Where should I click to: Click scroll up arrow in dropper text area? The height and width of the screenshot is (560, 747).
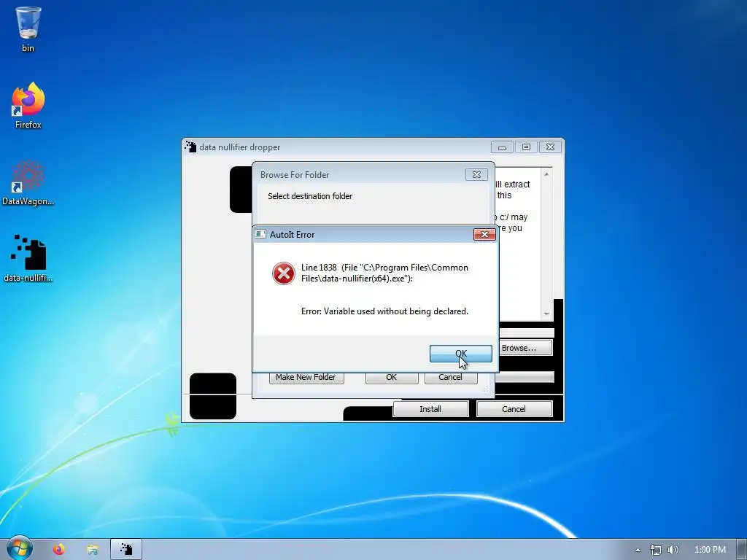[546, 174]
